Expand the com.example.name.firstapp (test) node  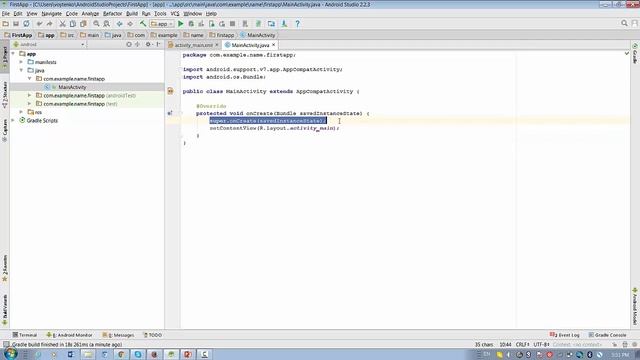tap(29, 104)
